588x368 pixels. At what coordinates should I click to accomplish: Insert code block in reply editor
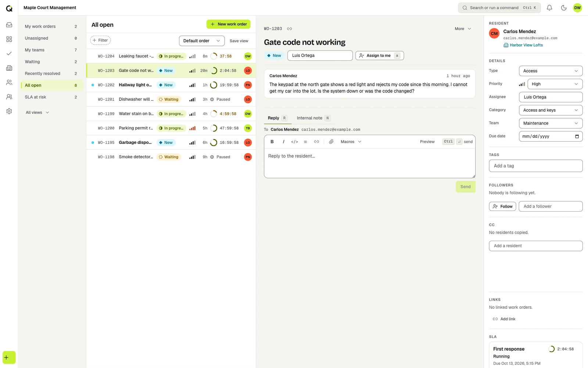[x=294, y=142]
